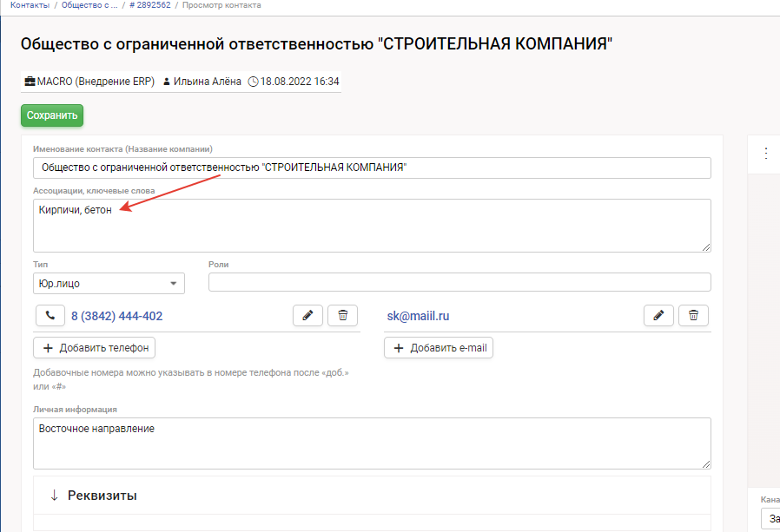The height and width of the screenshot is (532, 780).
Task: Click the Добавить e-mail button
Action: coord(439,348)
